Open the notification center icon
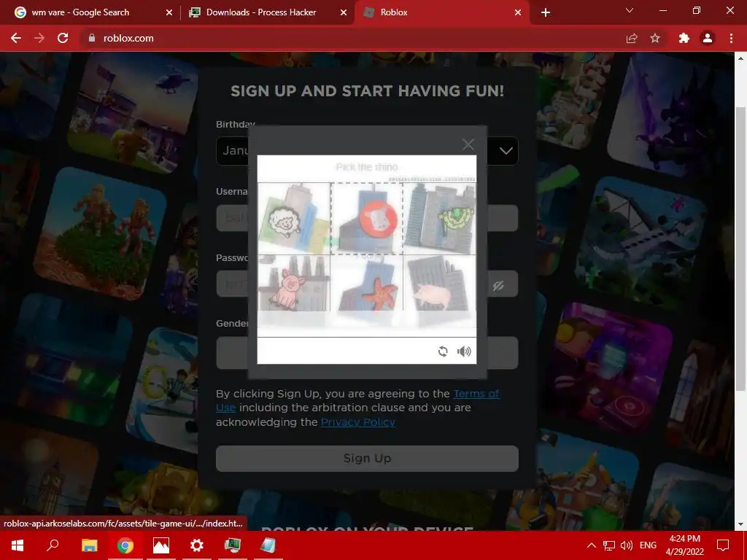 click(723, 545)
